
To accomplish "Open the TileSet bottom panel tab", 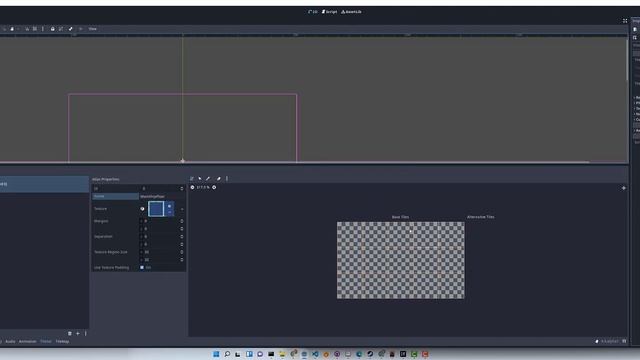I will pos(46,342).
